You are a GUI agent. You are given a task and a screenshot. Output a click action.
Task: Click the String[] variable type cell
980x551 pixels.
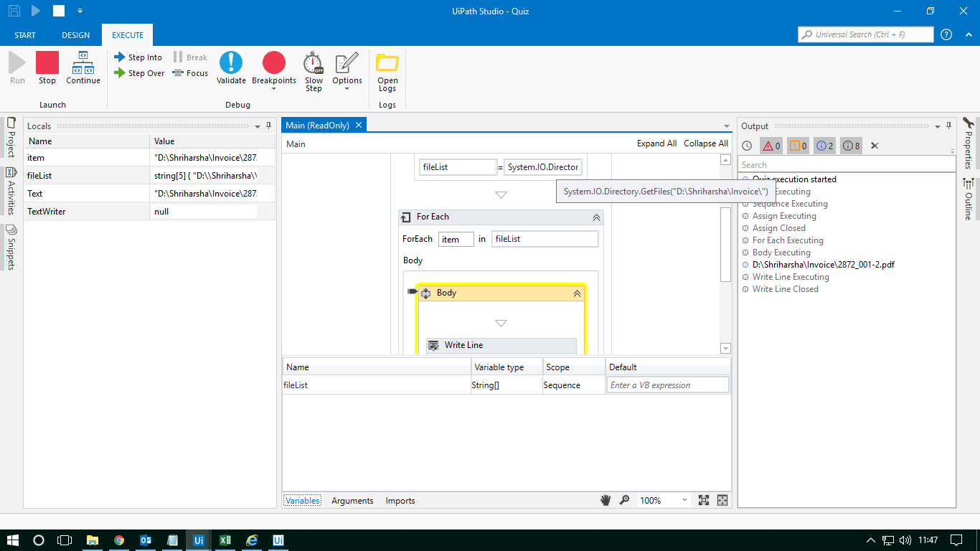(x=507, y=385)
